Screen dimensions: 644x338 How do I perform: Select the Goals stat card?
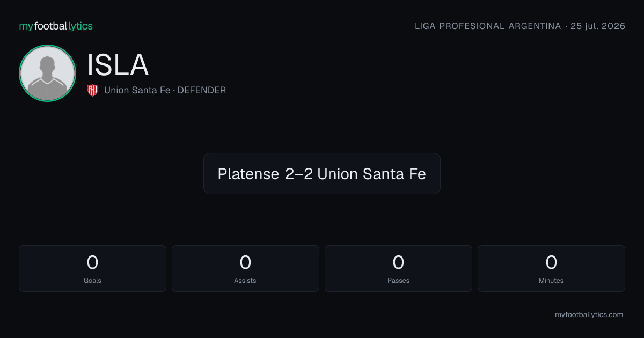point(92,268)
